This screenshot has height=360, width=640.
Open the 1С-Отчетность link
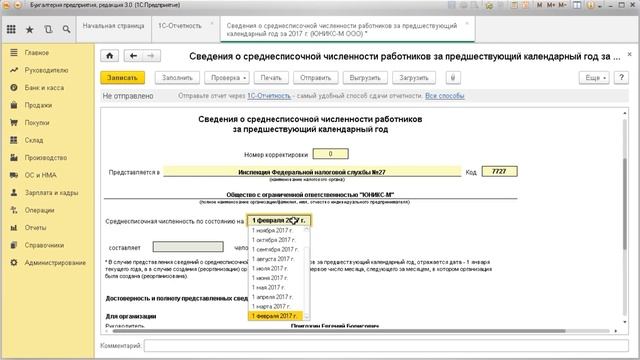269,96
